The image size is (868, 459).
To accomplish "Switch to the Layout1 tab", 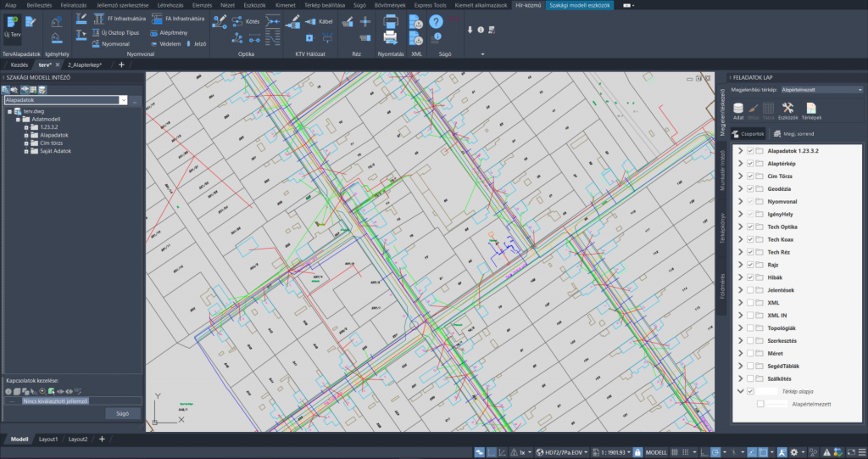I will [48, 439].
